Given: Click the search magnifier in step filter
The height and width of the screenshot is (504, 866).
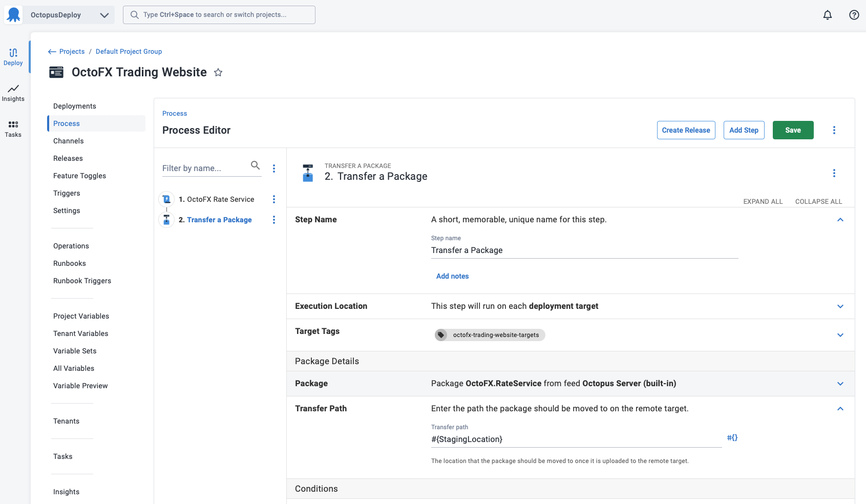Looking at the screenshot, I should (x=255, y=165).
